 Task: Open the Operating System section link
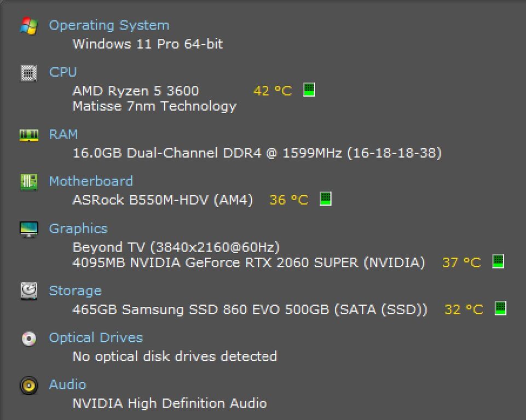109,26
